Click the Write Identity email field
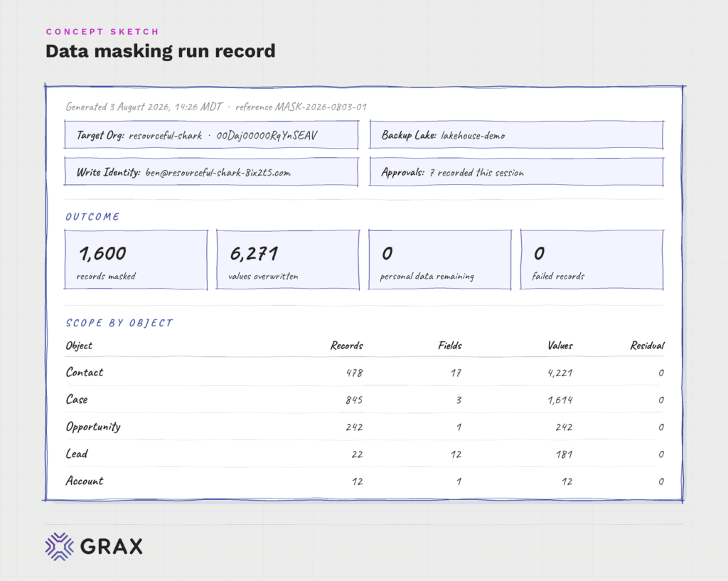This screenshot has width=728, height=581. click(x=211, y=172)
